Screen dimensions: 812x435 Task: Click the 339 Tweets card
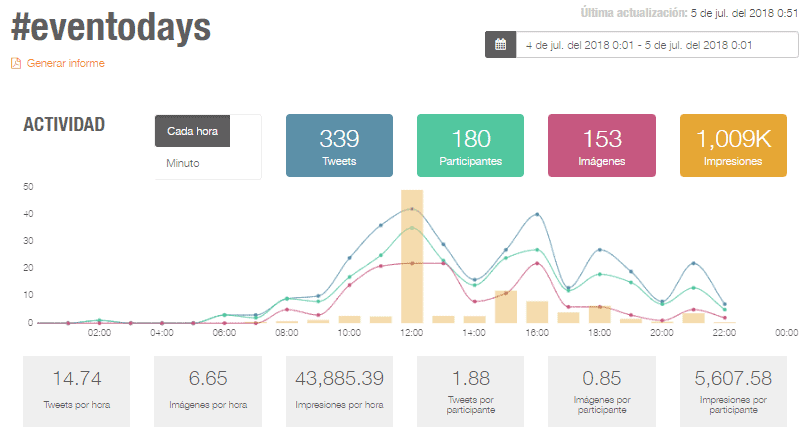click(x=339, y=146)
